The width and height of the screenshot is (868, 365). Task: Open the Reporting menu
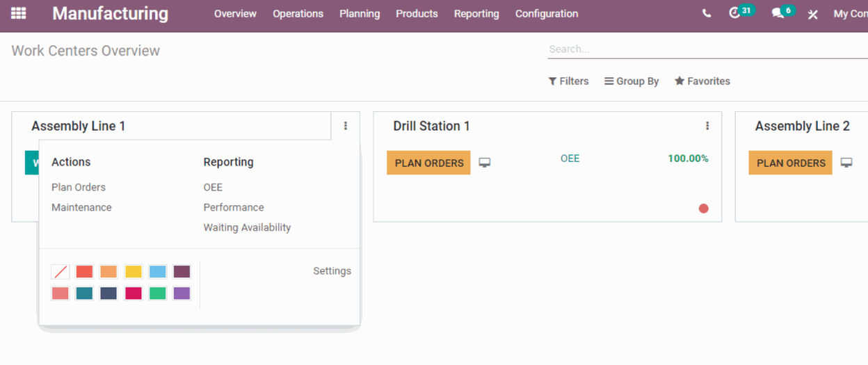476,13
